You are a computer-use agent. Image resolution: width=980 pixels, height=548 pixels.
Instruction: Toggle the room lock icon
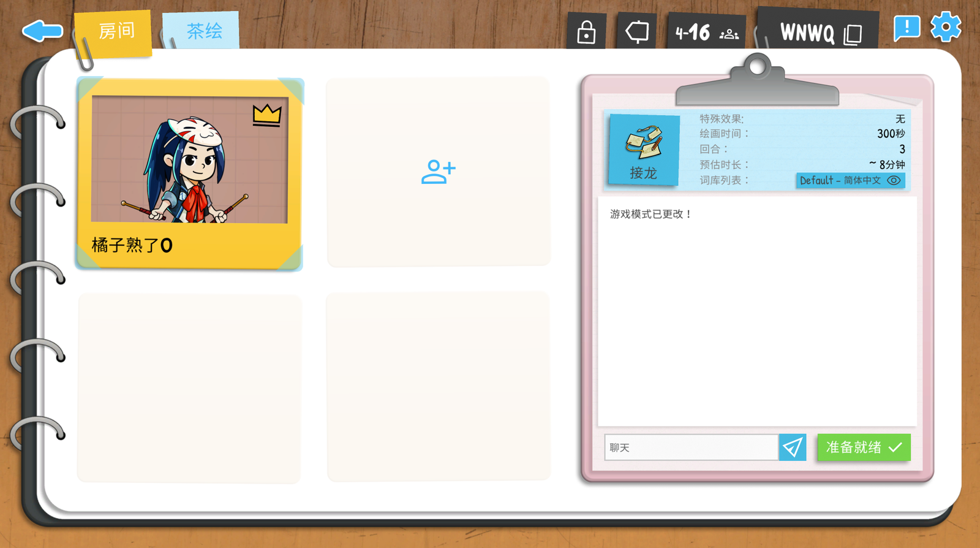[586, 32]
